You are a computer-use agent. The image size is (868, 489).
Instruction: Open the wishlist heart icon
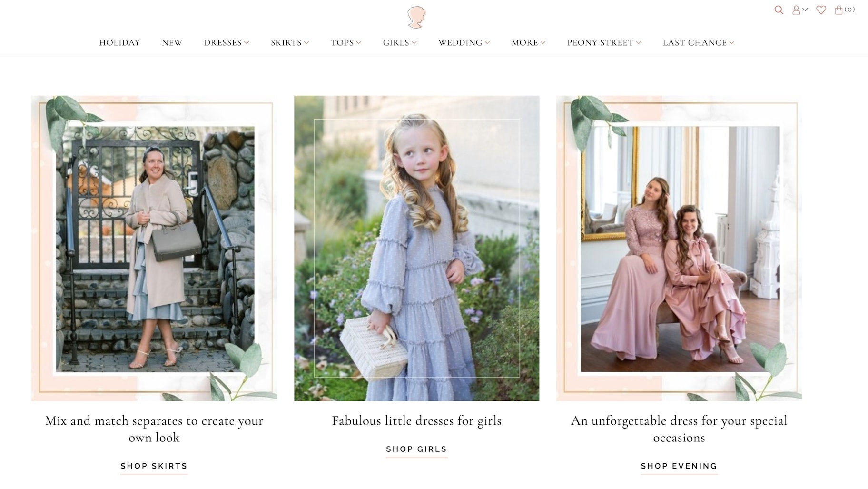point(821,10)
